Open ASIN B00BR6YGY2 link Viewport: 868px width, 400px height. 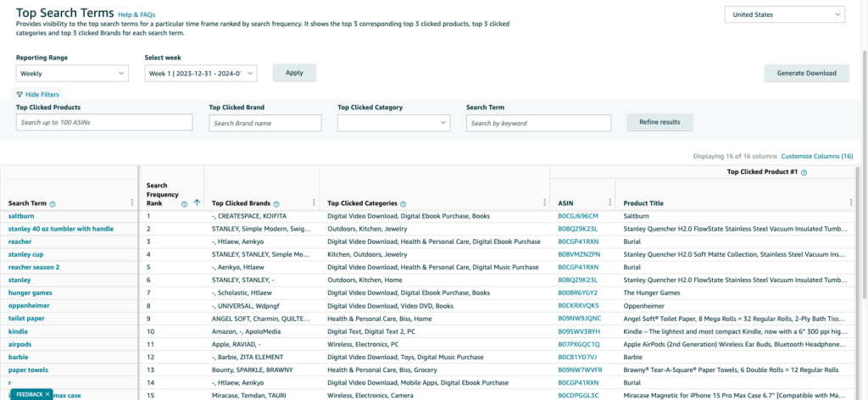578,292
